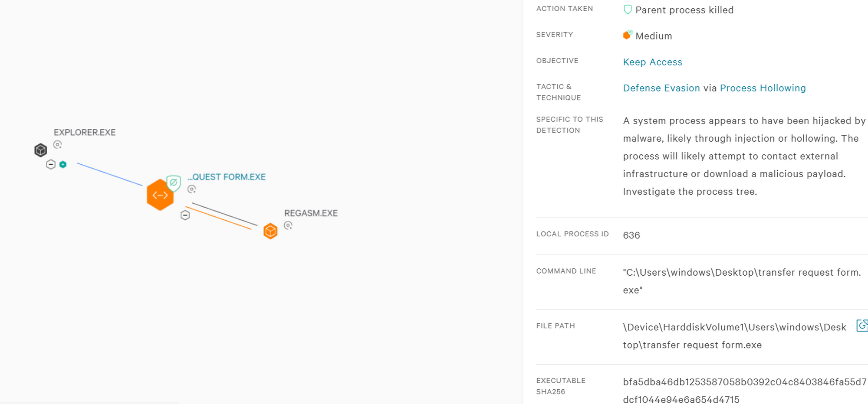868x404 pixels.
Task: Open the external lookup icon next to FILE PATH
Action: 862,326
